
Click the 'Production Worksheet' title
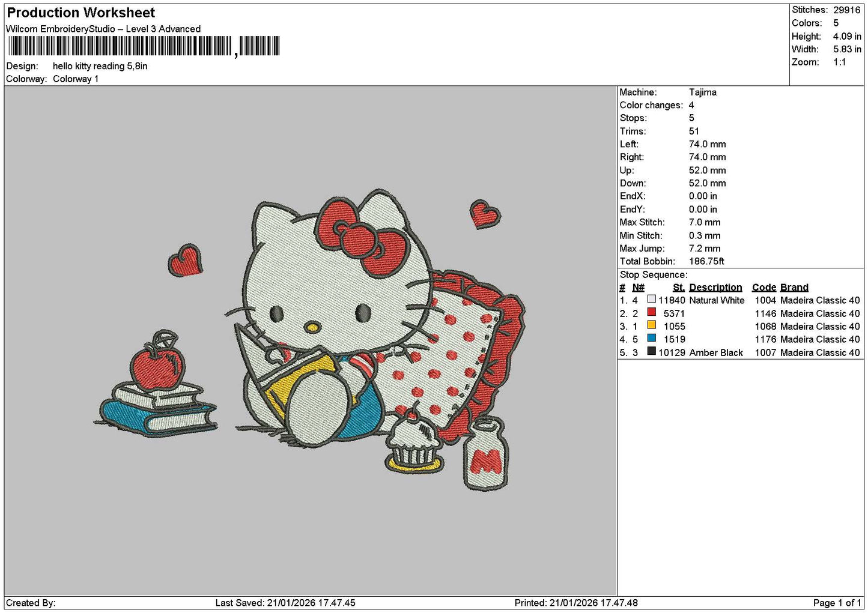[x=80, y=13]
